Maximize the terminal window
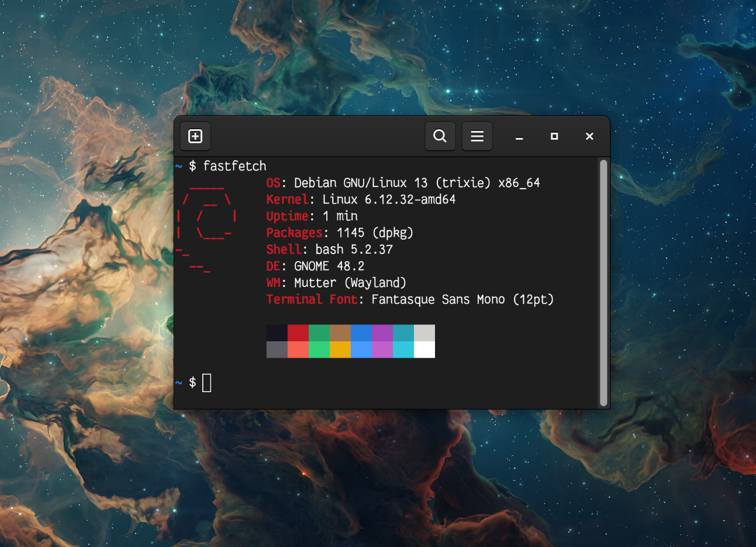This screenshot has height=547, width=756. click(x=554, y=136)
